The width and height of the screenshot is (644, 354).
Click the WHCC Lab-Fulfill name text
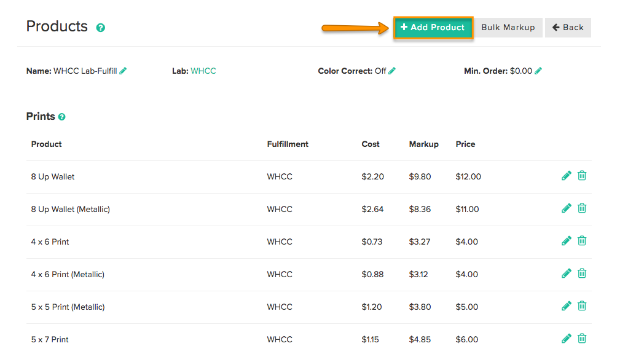85,71
